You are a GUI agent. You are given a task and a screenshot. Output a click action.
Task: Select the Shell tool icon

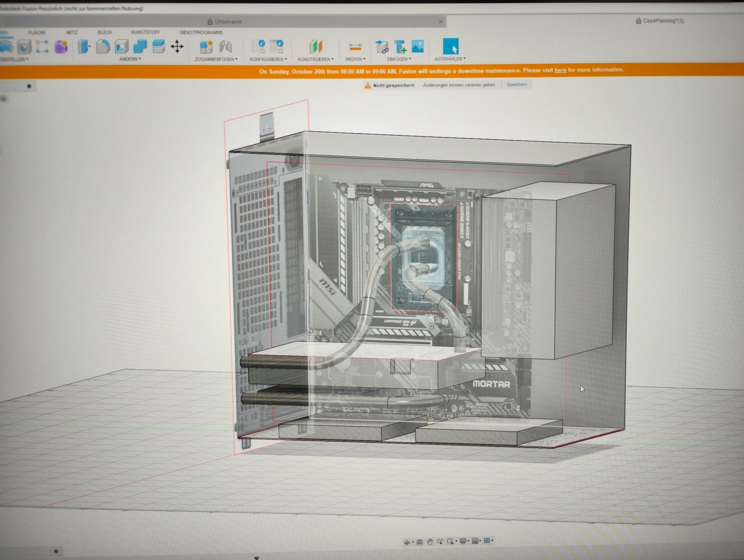(121, 47)
